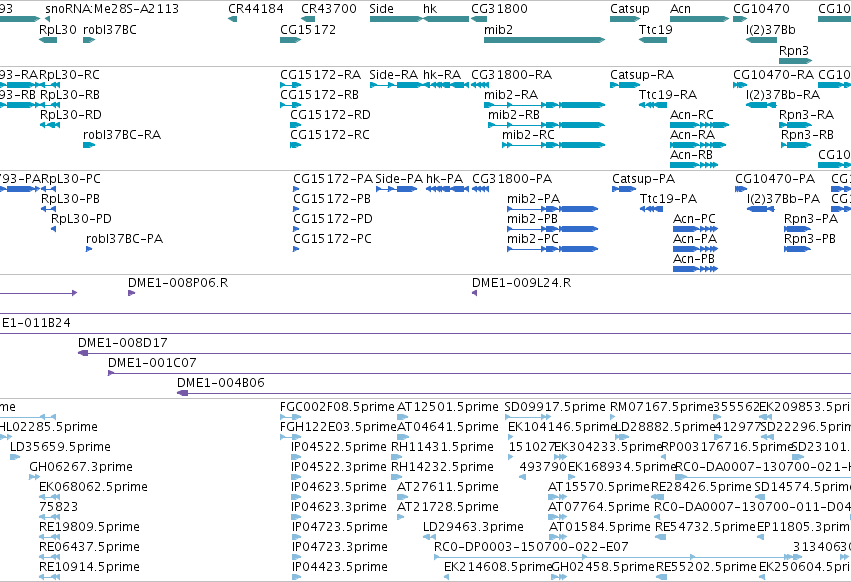Select the DME1-001C07 BAC clone
Image resolution: width=851 pixels, height=582 pixels.
point(479,374)
